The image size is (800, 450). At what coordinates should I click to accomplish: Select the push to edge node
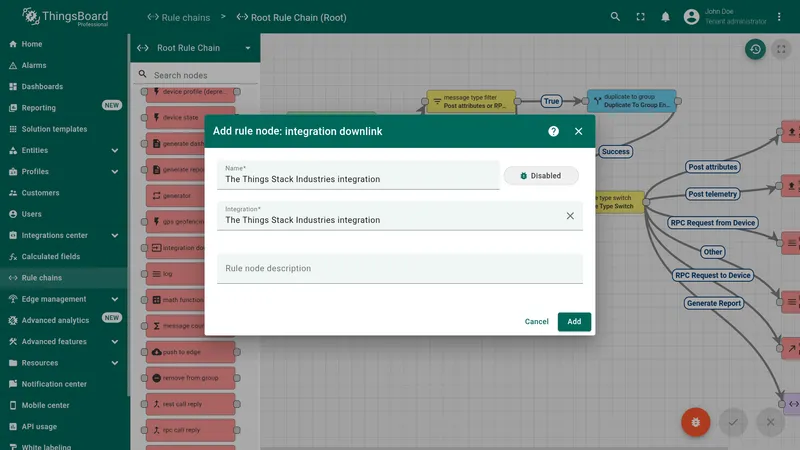[x=190, y=352]
